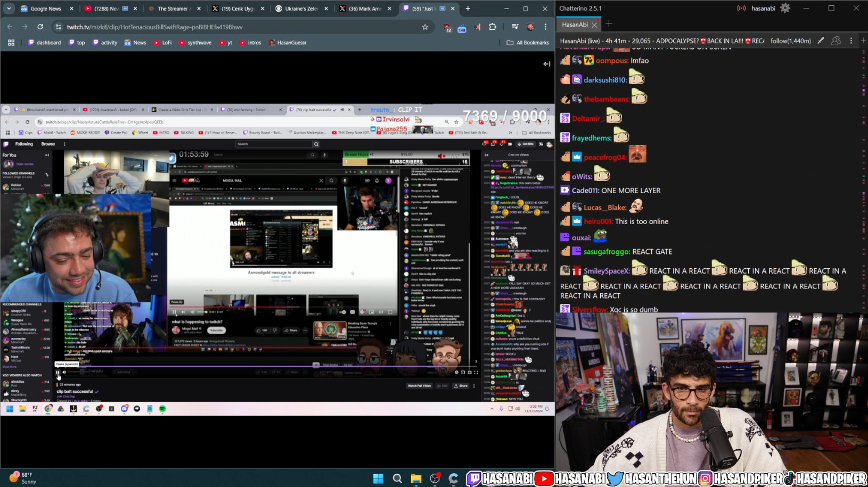
Task: Add a new split in Chatterino
Action: (x=864, y=40)
